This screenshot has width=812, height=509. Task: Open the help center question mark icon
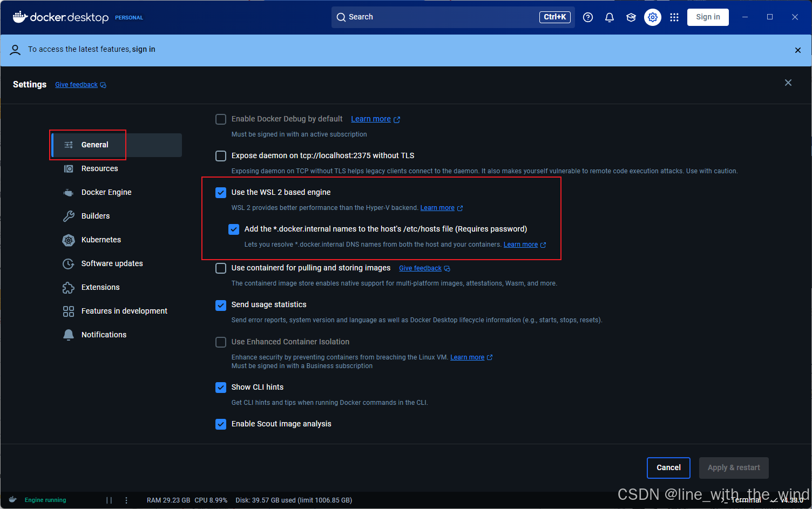[588, 17]
